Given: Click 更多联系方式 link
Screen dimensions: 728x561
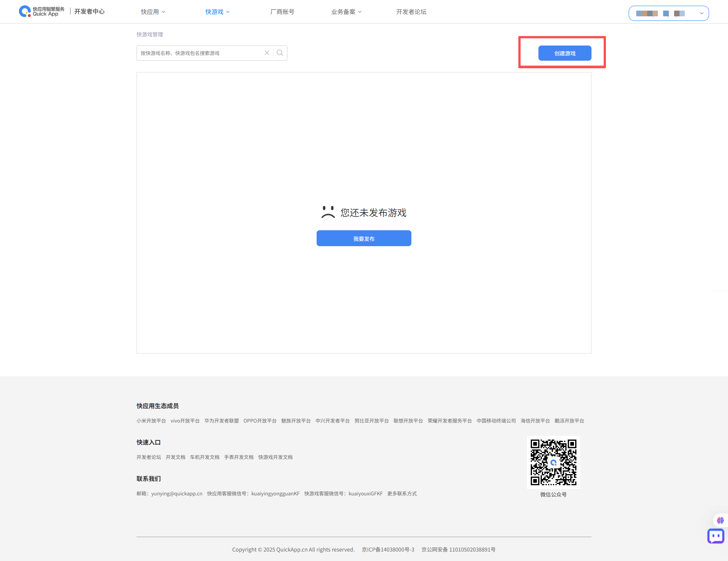Looking at the screenshot, I should 402,493.
